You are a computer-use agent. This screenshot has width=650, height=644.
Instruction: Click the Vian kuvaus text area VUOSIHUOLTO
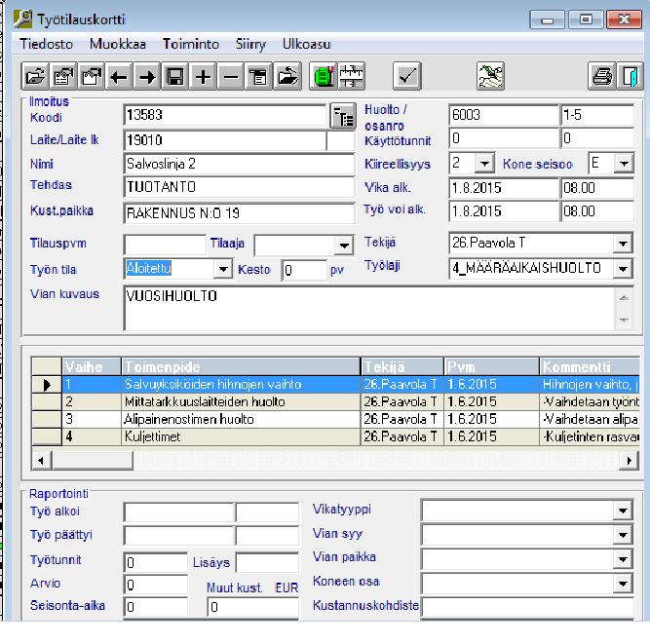[369, 308]
